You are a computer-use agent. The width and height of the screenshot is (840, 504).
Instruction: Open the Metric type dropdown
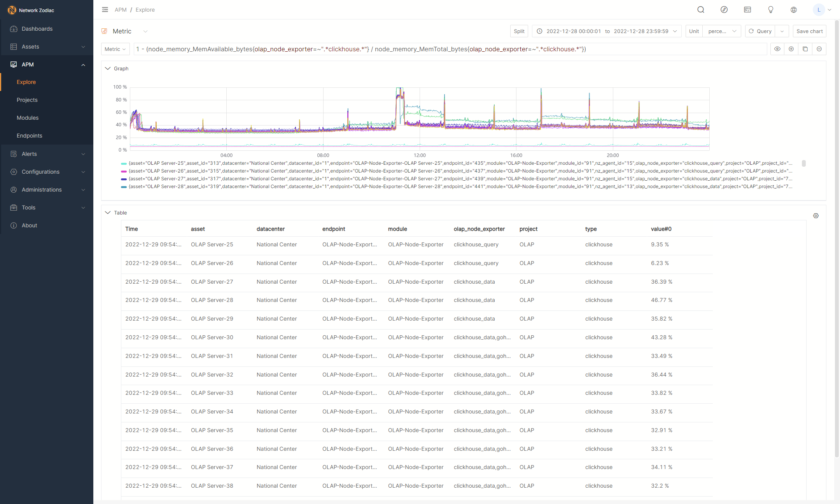115,49
